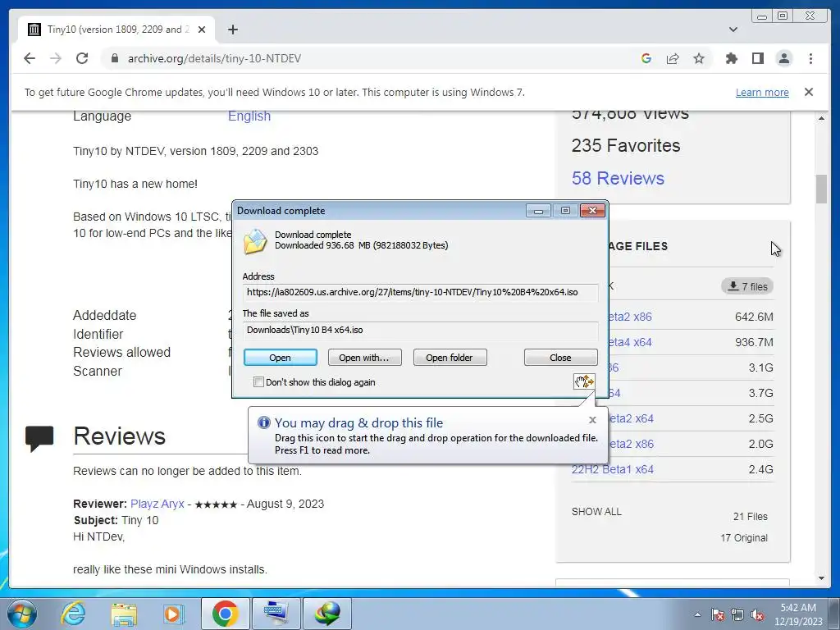Open Windows Explorer from taskbar
Screen dimensions: 840x630
tap(124, 614)
